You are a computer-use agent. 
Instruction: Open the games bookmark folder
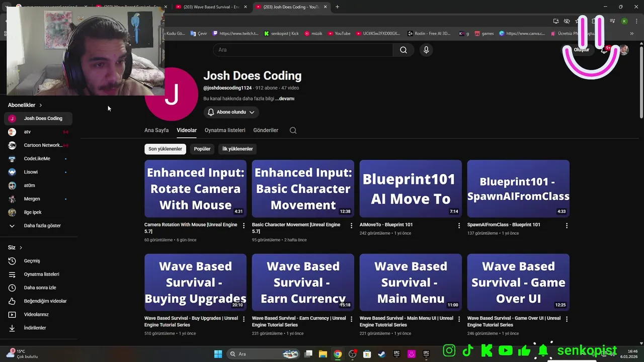click(x=484, y=34)
